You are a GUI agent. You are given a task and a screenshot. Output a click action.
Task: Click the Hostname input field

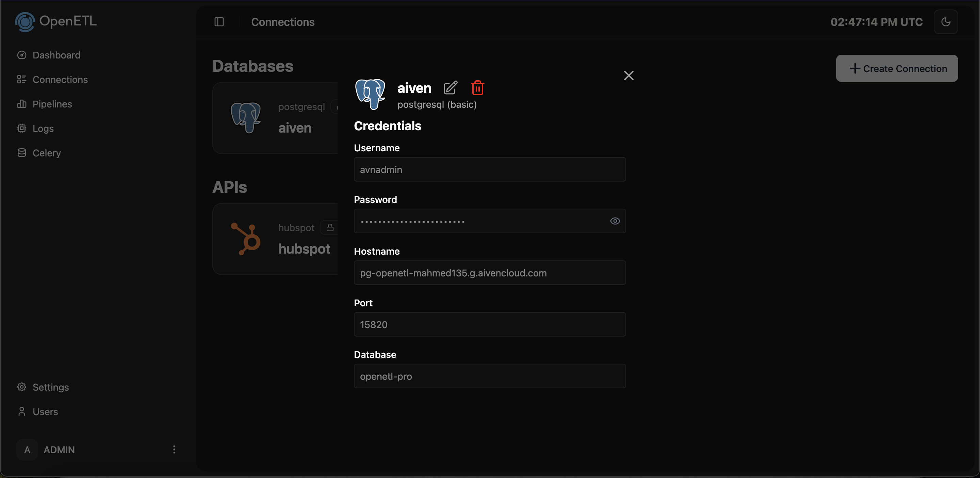tap(490, 273)
